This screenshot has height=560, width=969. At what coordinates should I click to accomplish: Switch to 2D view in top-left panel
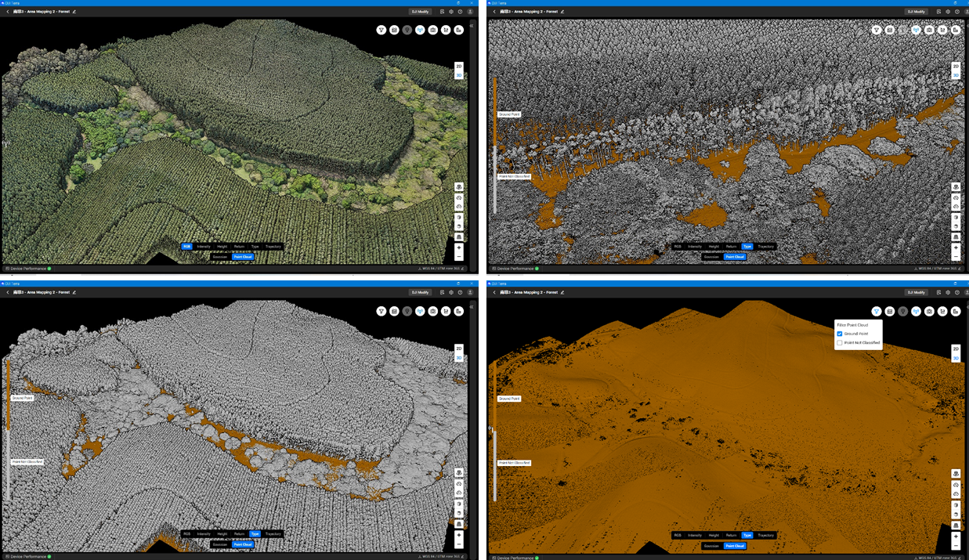(x=459, y=67)
